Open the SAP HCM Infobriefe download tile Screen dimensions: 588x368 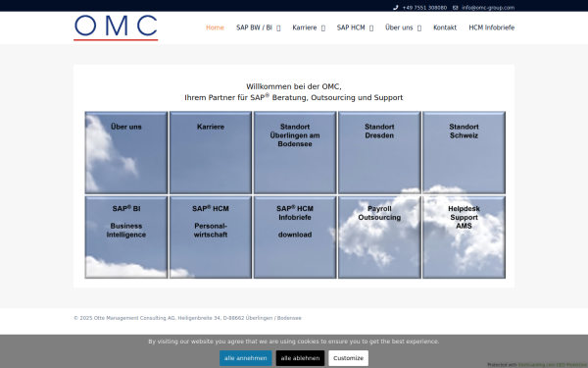295,237
